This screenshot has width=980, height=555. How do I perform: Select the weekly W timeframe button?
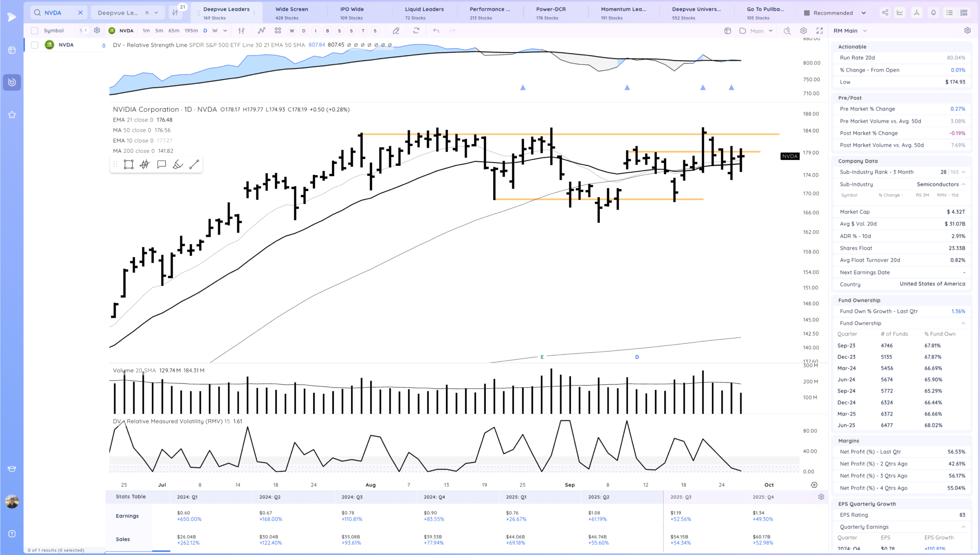[x=215, y=31]
